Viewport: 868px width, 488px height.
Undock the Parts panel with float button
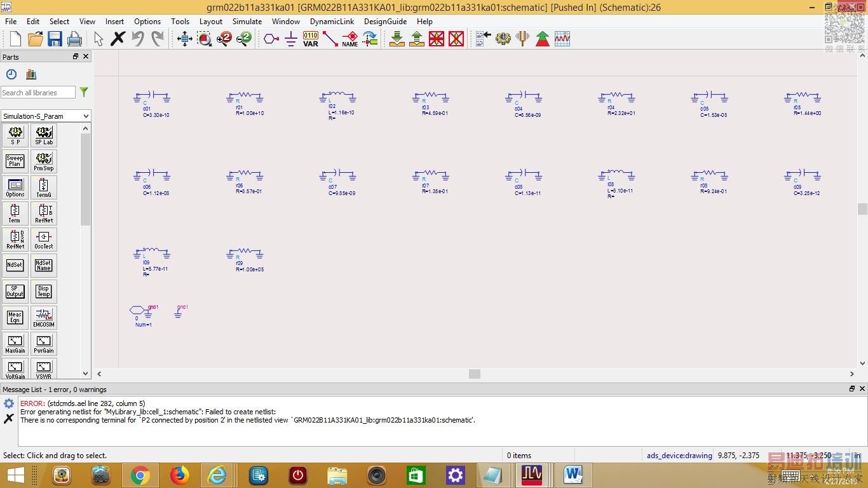coord(76,57)
